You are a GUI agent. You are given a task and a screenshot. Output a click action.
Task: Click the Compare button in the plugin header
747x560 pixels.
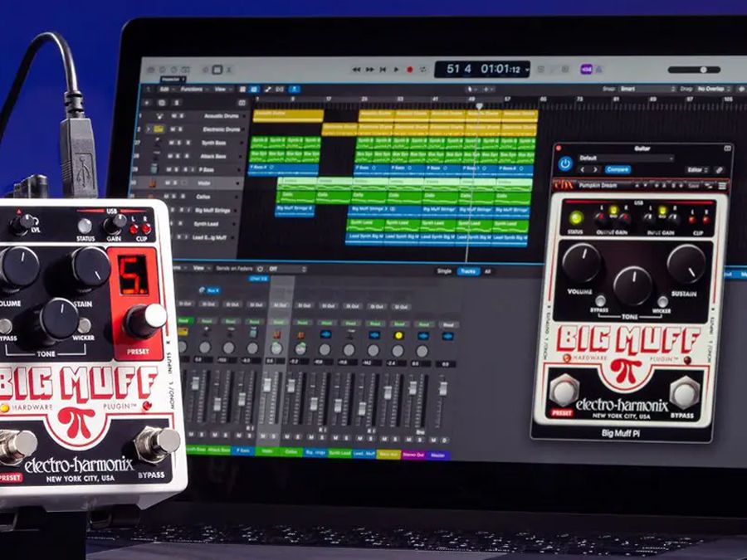coord(618,169)
